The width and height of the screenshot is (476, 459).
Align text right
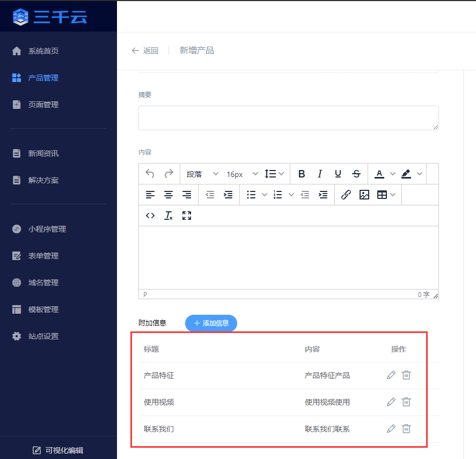coord(187,195)
